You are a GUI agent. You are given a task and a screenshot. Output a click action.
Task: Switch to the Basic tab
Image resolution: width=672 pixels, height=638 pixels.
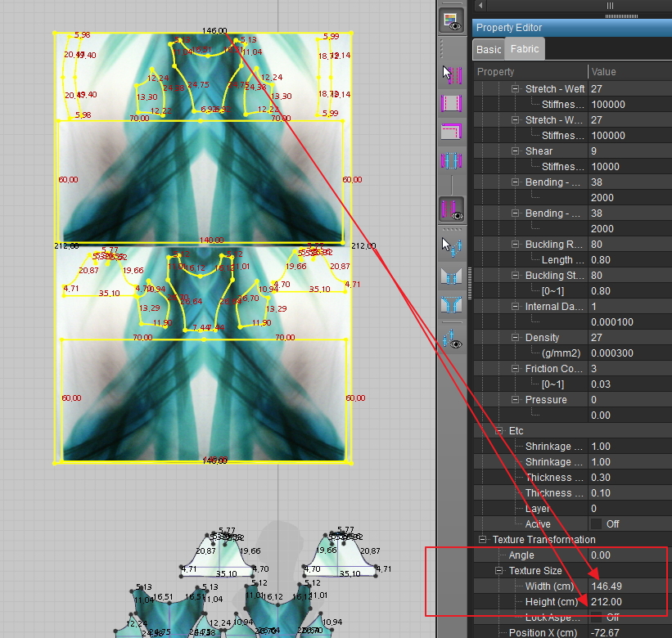pos(489,50)
